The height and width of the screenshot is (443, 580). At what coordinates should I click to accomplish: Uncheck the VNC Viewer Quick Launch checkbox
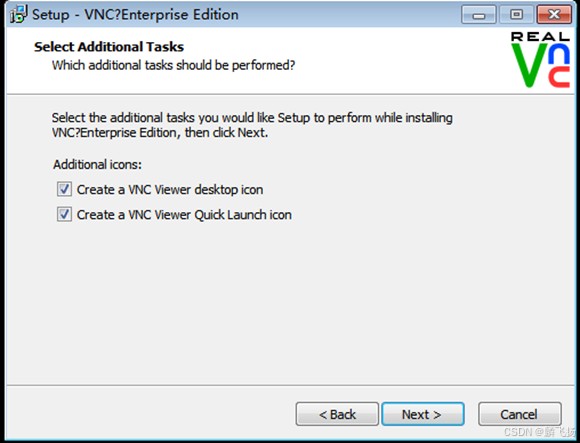click(64, 214)
